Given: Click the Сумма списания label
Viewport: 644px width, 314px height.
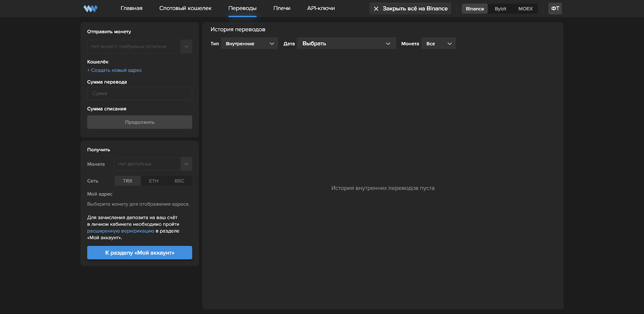Looking at the screenshot, I should 107,109.
